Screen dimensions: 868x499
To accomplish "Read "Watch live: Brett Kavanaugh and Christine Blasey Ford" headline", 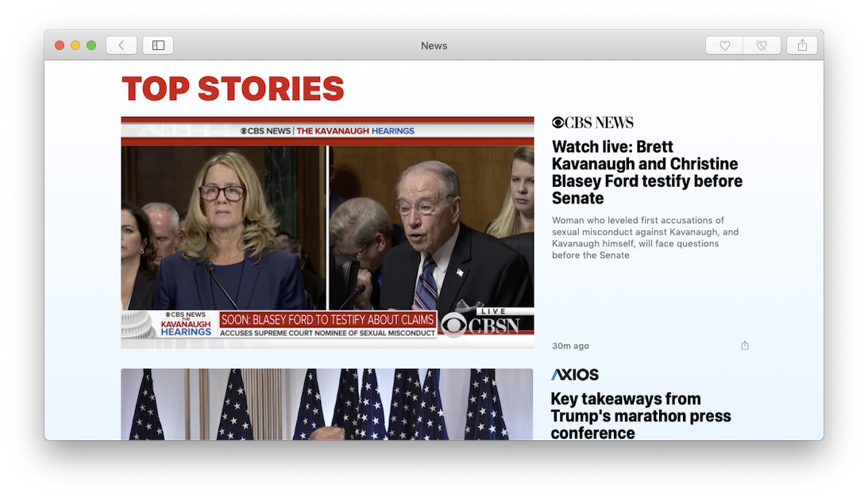I will click(646, 172).
